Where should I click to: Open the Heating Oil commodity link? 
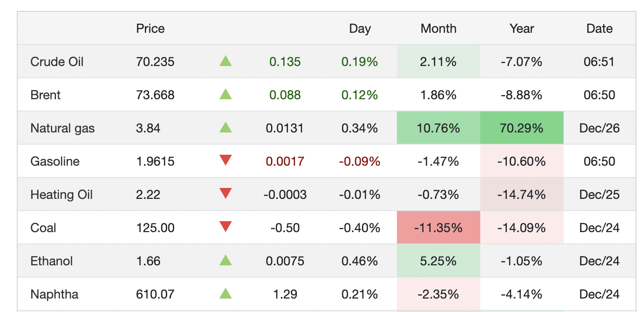(x=61, y=195)
